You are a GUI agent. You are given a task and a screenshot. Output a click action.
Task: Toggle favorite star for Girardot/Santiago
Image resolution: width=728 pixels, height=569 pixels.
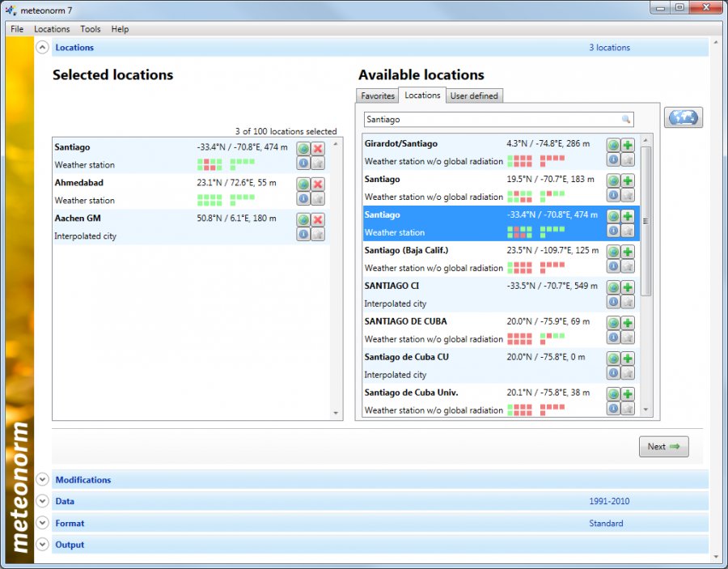pos(628,159)
